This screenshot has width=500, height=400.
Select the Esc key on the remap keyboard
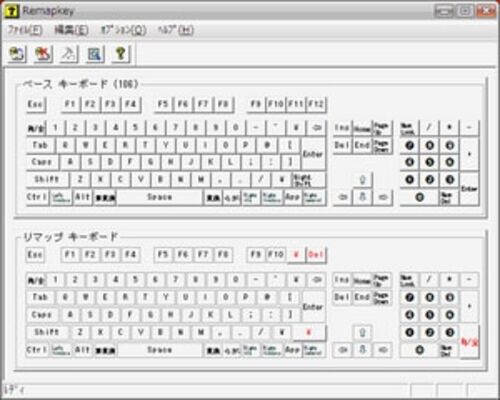pos(35,255)
